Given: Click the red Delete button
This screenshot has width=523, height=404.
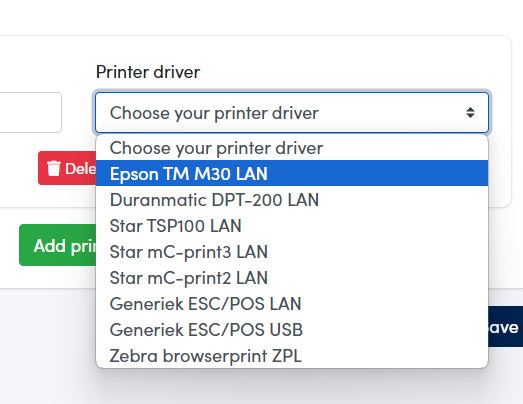Looking at the screenshot, I should (x=67, y=168).
